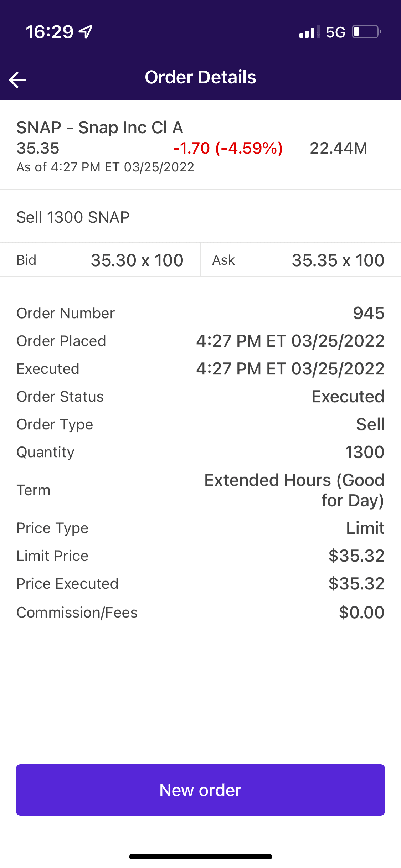
Task: Tap the battery indicator icon
Action: (366, 32)
